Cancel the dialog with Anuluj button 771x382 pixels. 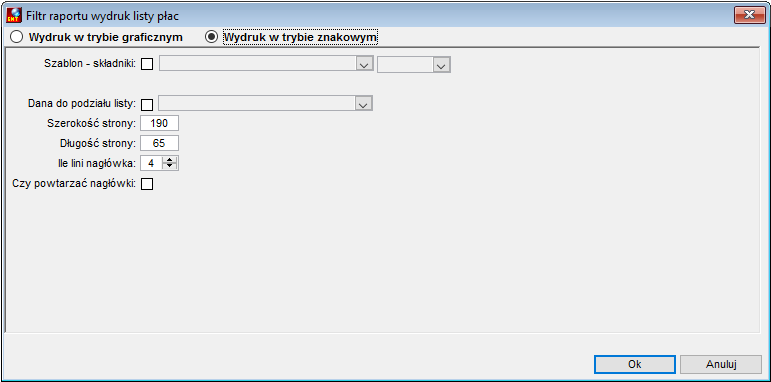721,364
